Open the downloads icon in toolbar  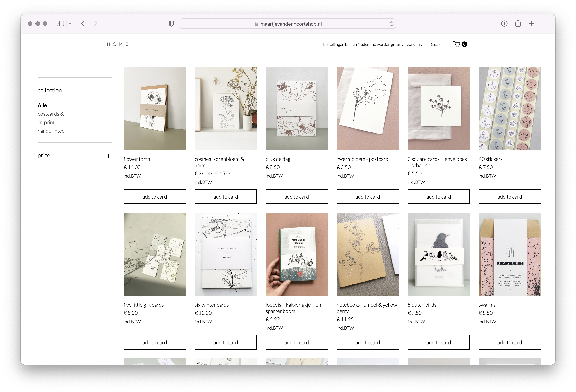click(x=504, y=24)
